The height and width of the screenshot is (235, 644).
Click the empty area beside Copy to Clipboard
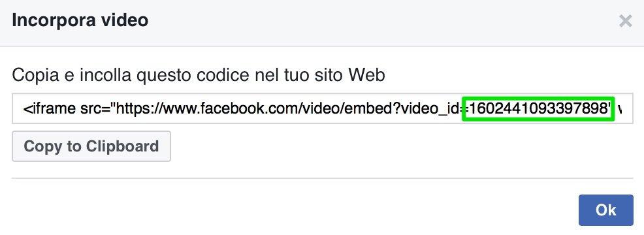pos(402,146)
